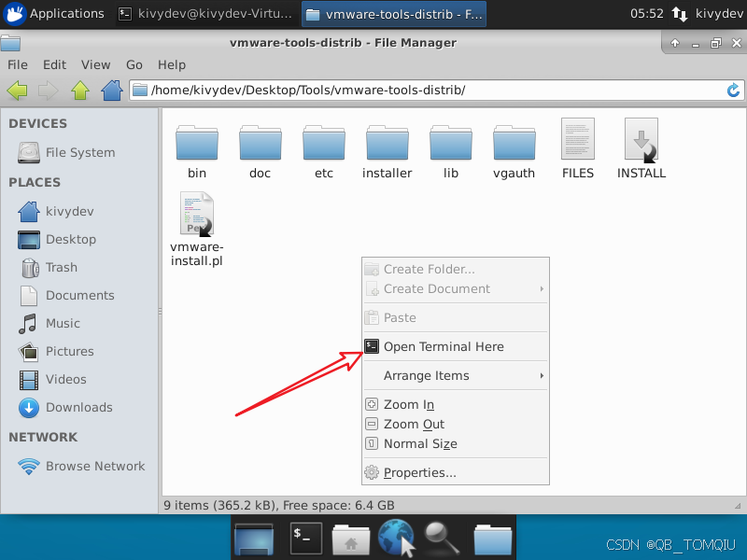Go forward with the grey right arrow
747x560 pixels.
pos(49,90)
